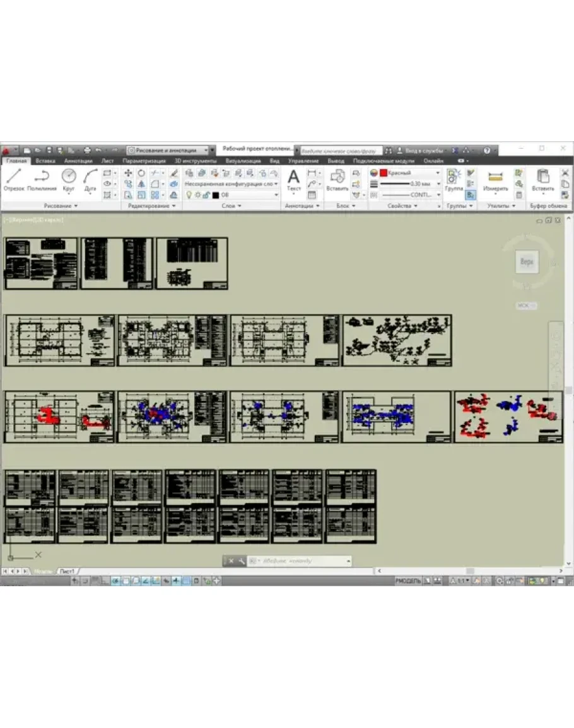The width and height of the screenshot is (574, 728).
Task: Toggle the layer lightbulb on/off icon
Action: [188, 195]
